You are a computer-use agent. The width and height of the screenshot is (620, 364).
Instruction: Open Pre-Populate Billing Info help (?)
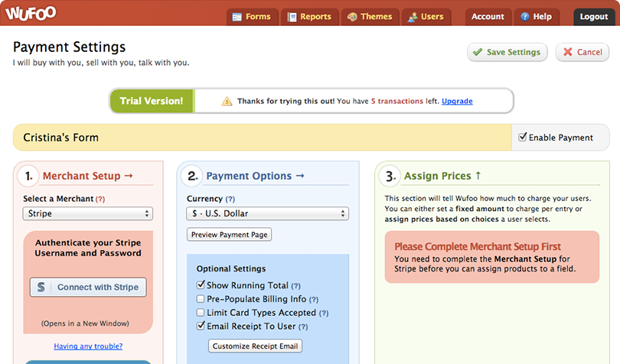(314, 300)
